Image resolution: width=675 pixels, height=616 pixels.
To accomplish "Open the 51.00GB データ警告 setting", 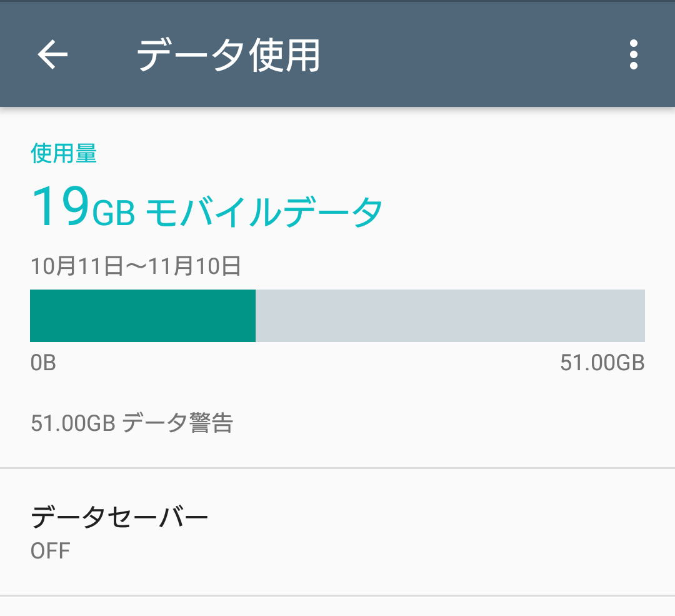I will click(132, 423).
